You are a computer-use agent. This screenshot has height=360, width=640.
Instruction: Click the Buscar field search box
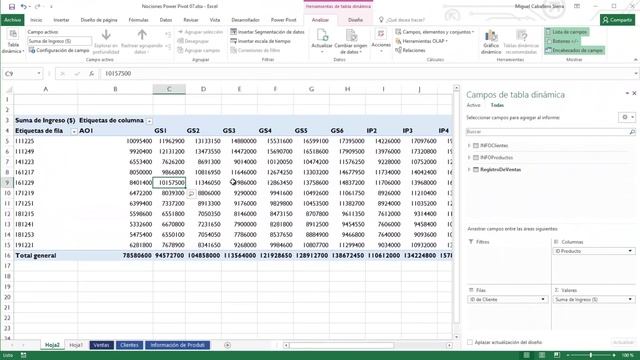click(x=551, y=131)
